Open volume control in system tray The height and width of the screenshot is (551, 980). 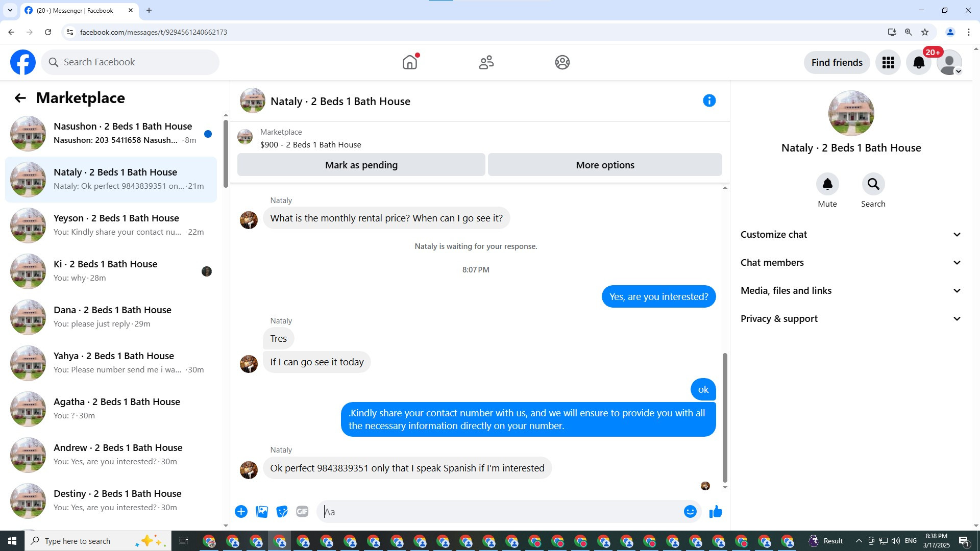896,541
